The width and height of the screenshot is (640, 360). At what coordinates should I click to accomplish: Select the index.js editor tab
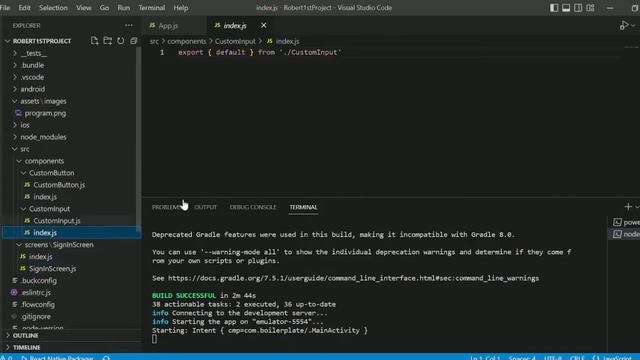(x=235, y=26)
